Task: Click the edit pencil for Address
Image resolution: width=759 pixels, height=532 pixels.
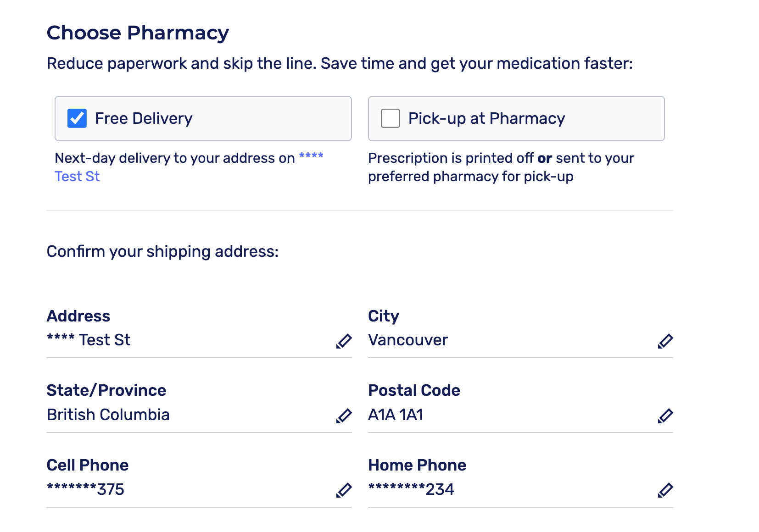Action: (344, 341)
